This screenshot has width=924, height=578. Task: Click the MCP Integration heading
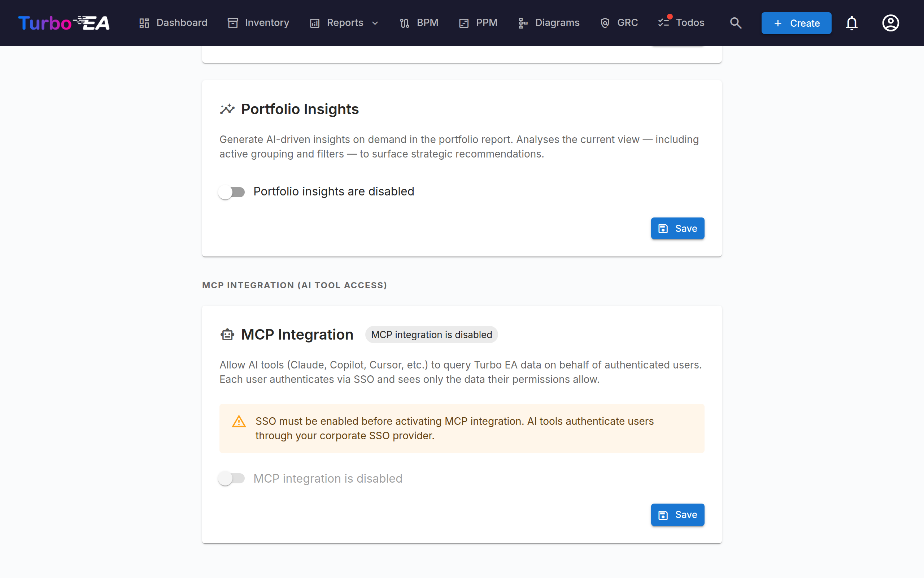[x=297, y=335]
